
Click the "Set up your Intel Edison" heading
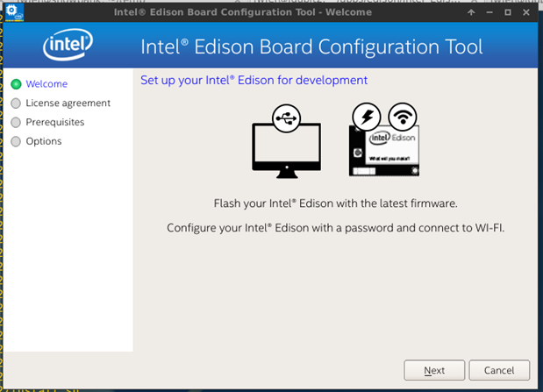pyautogui.click(x=254, y=81)
